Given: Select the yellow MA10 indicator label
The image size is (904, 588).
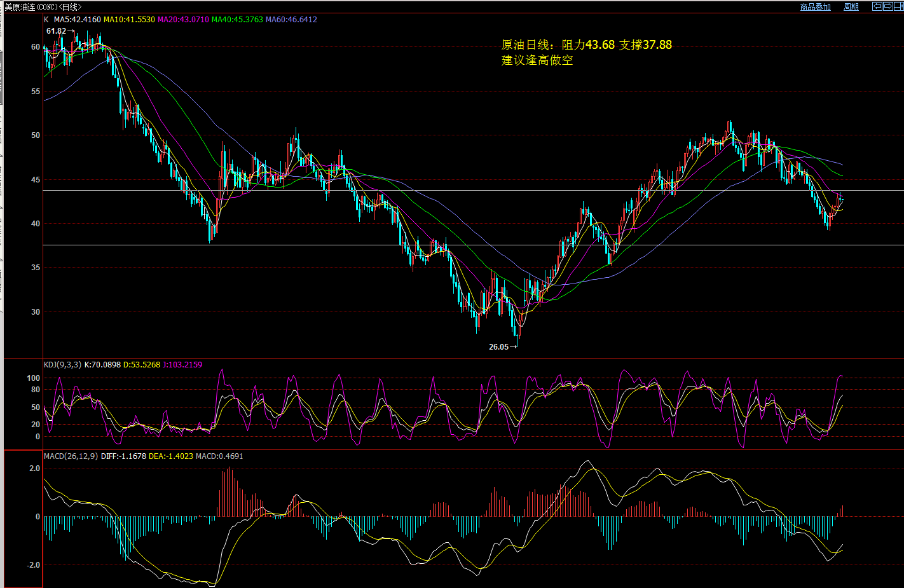Looking at the screenshot, I should [129, 20].
